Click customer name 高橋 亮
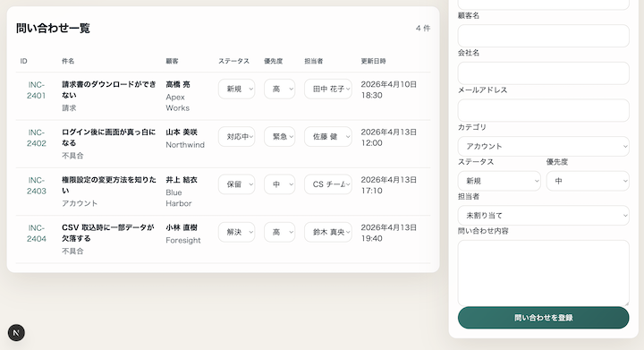Screen dimensions: 644x350 pos(178,84)
